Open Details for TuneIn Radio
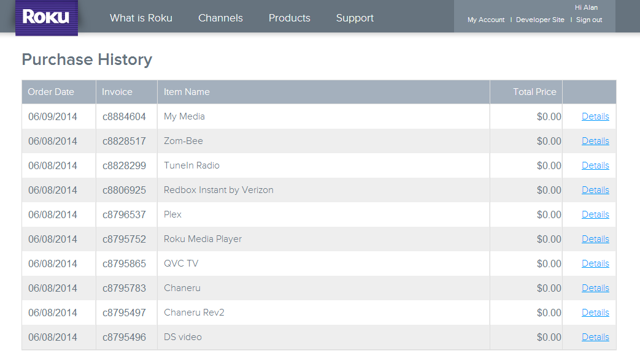This screenshot has height=364, width=640. 595,165
